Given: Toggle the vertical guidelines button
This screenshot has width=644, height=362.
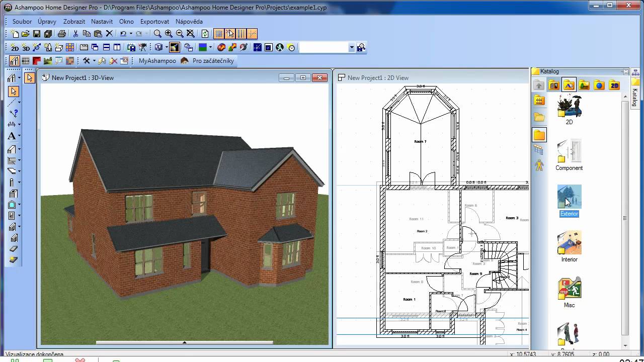Looking at the screenshot, I should (241, 34).
